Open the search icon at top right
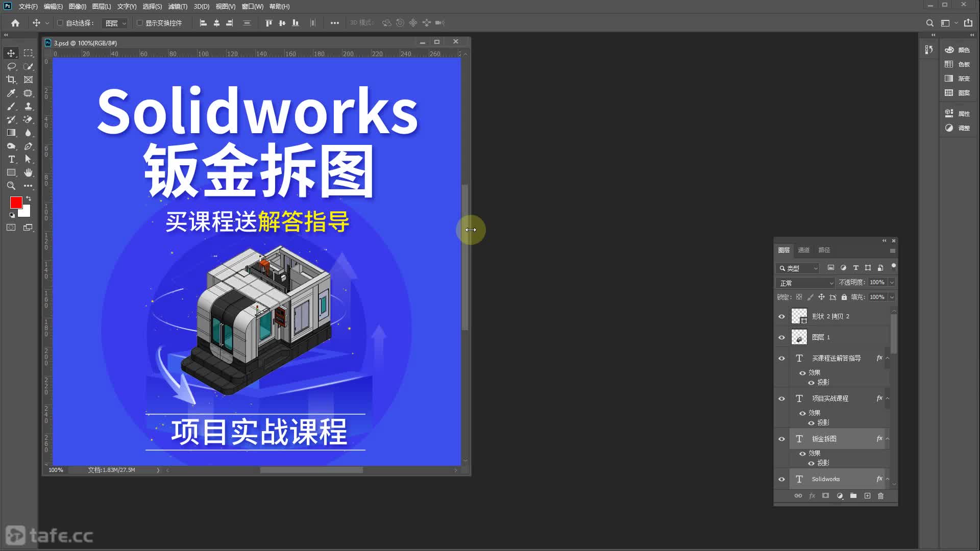Image resolution: width=980 pixels, height=551 pixels. pos(930,23)
